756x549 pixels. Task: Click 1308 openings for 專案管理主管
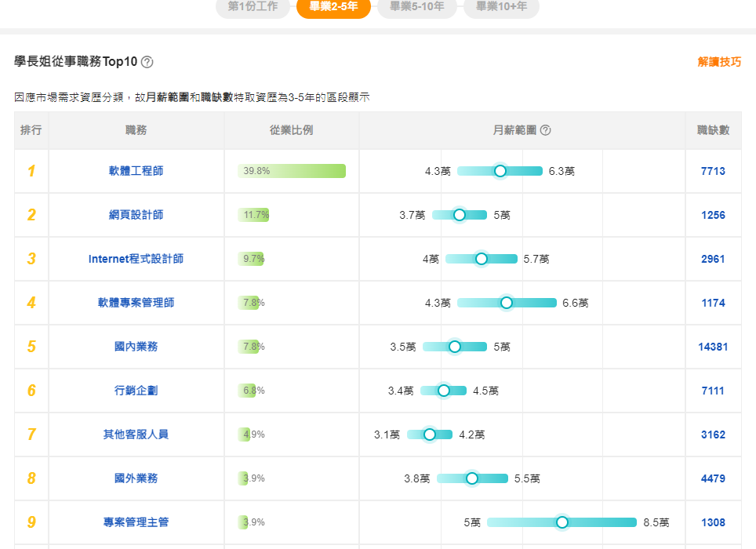point(713,522)
